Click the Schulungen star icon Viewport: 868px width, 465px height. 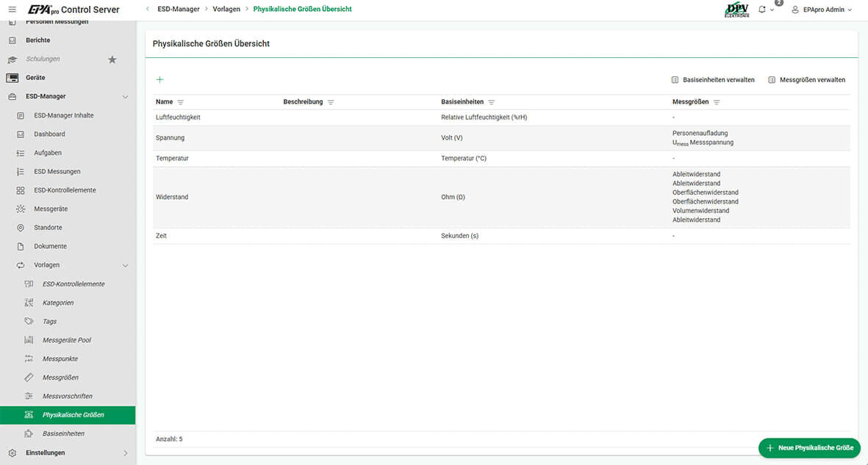pos(112,60)
